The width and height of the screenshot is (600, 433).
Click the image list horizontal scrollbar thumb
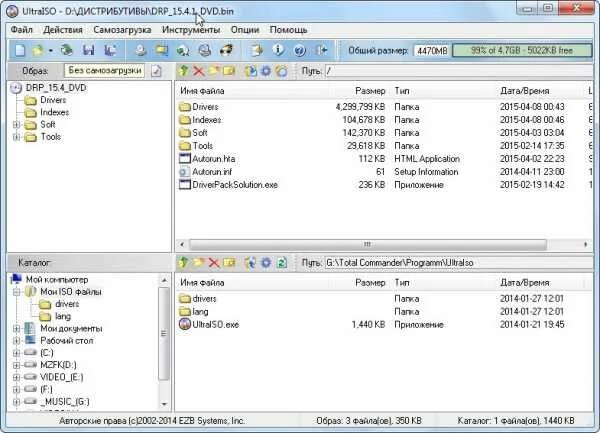pyautogui.click(x=368, y=244)
